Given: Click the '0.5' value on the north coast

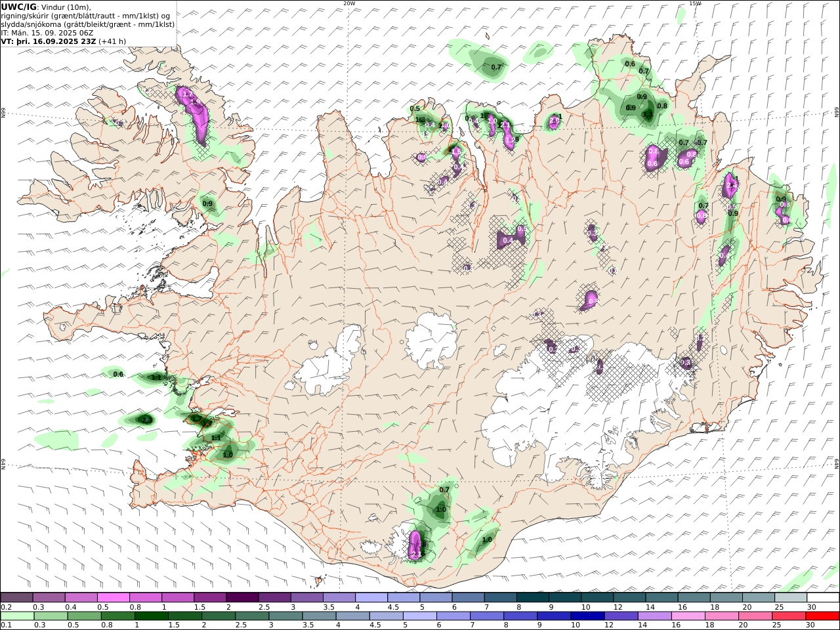Looking at the screenshot, I should (x=415, y=109).
